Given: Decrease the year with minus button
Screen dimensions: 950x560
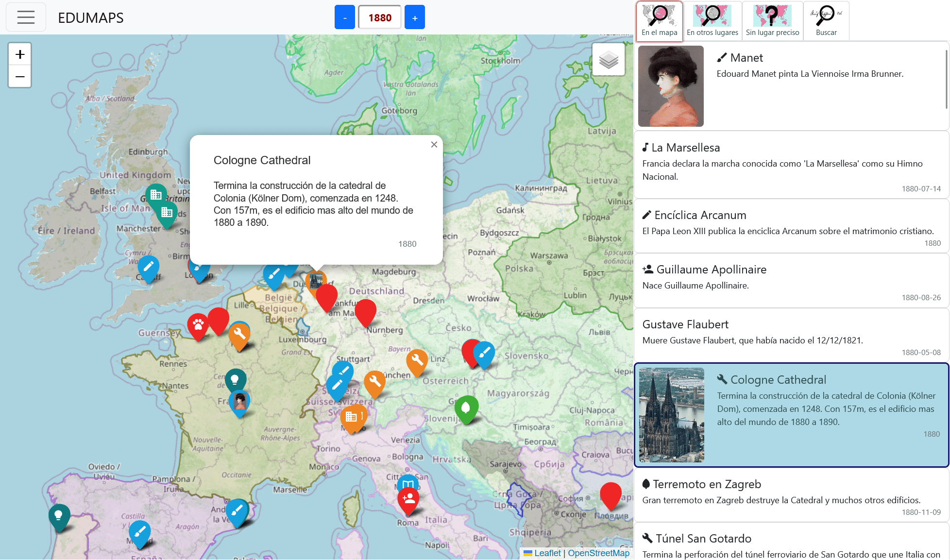Looking at the screenshot, I should [x=345, y=17].
